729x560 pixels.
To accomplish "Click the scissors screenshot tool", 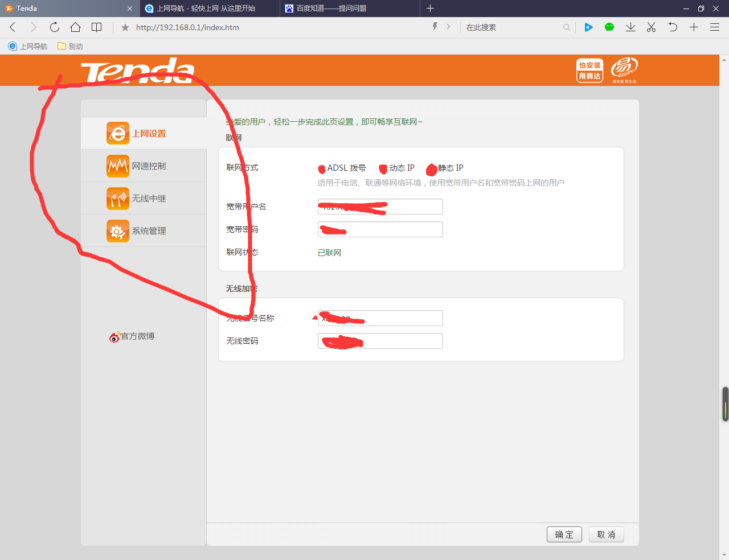I will (652, 27).
